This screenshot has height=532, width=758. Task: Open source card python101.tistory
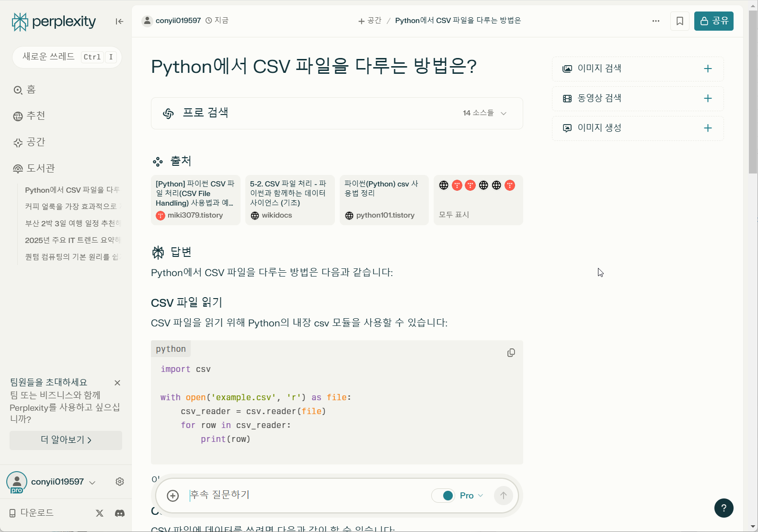coord(384,200)
